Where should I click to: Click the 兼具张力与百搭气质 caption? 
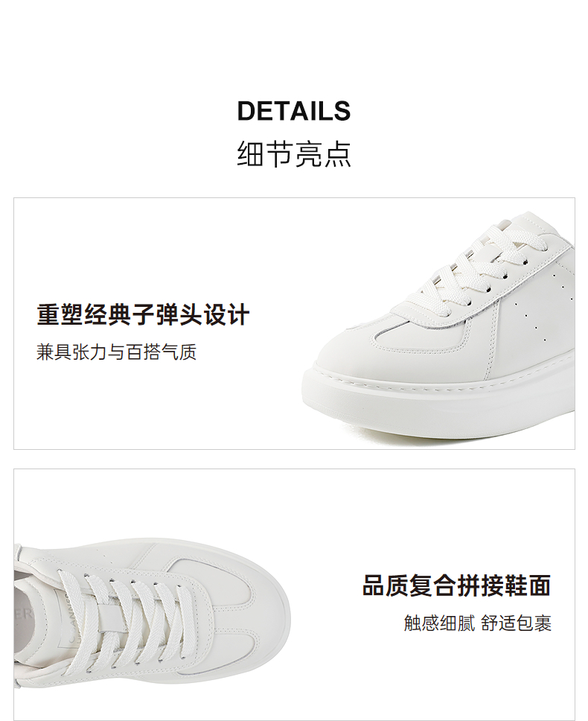[x=117, y=352]
